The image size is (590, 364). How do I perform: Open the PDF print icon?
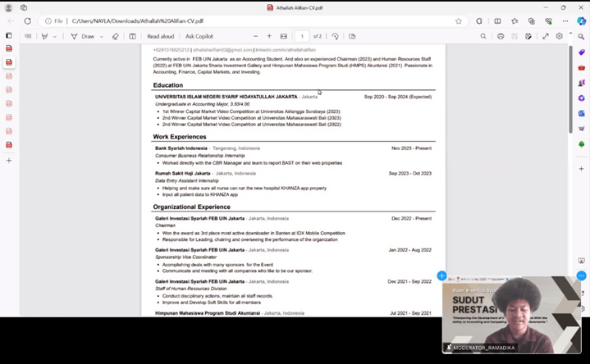pos(501,36)
